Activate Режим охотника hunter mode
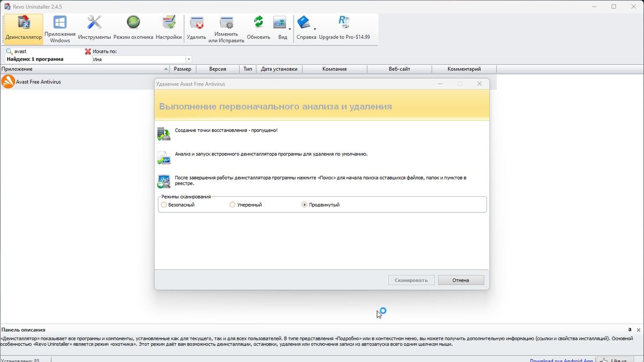644x362 pixels. click(x=133, y=29)
